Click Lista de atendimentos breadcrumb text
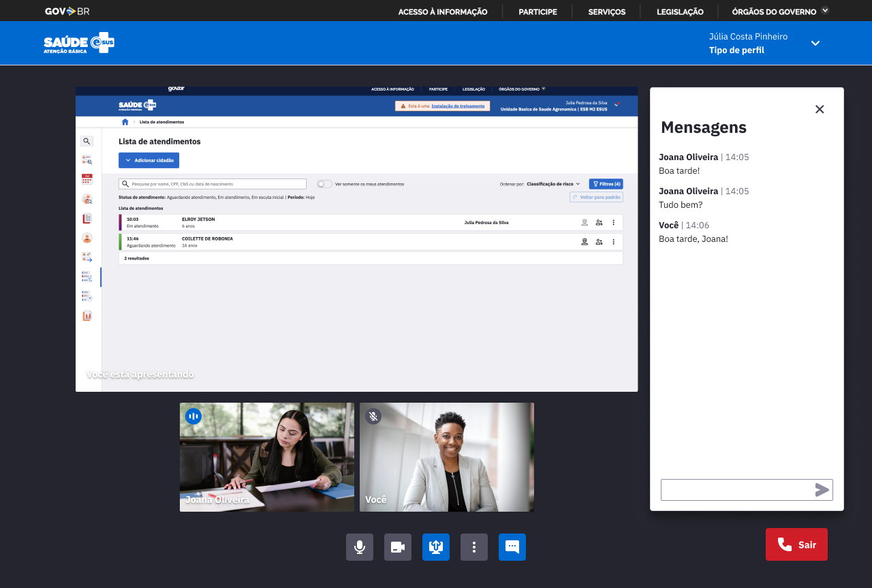872x588 pixels. [161, 122]
